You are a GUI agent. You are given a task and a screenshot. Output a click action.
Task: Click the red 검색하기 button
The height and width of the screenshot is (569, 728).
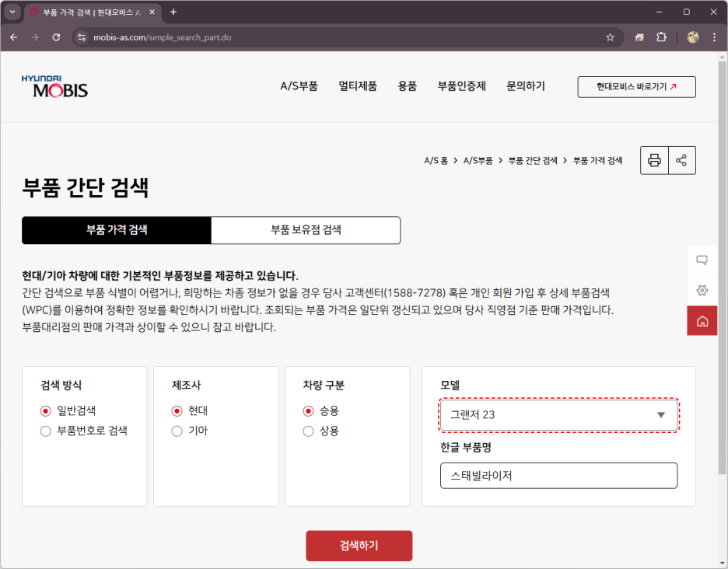(359, 546)
